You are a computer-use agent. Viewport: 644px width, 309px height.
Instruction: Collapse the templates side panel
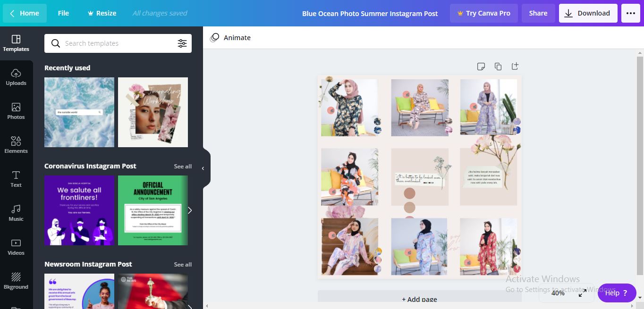203,167
